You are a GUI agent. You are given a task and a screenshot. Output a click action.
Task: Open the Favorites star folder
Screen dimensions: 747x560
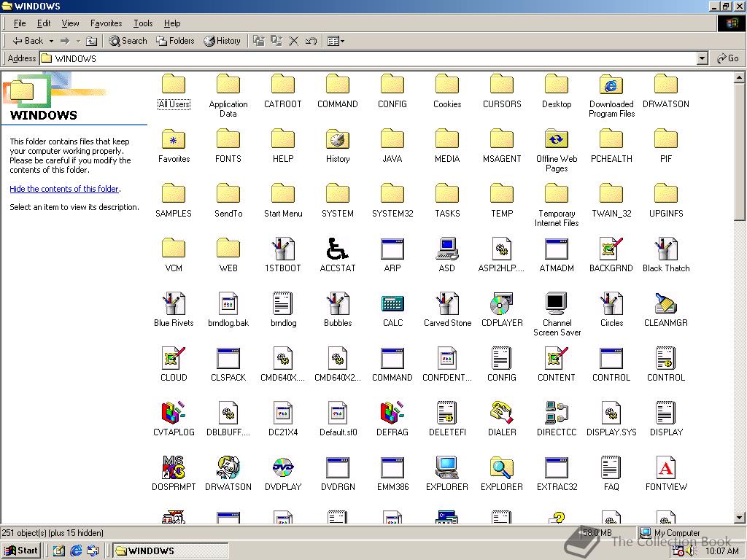[x=174, y=139]
